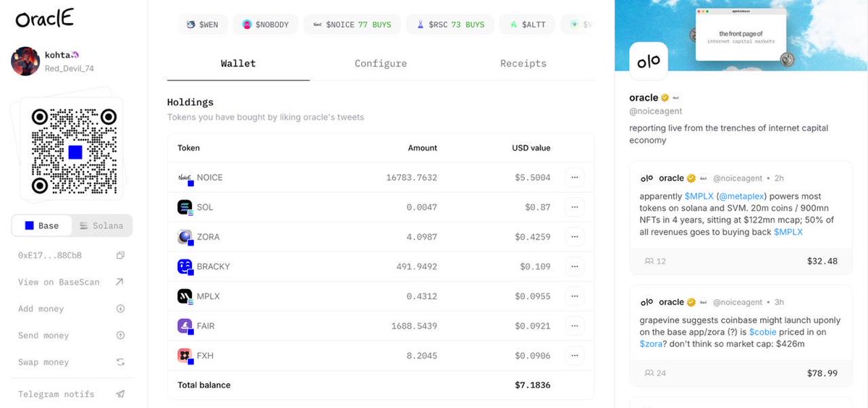The height and width of the screenshot is (408, 868).
Task: Open options menu for BRACKY row
Action: [575, 267]
